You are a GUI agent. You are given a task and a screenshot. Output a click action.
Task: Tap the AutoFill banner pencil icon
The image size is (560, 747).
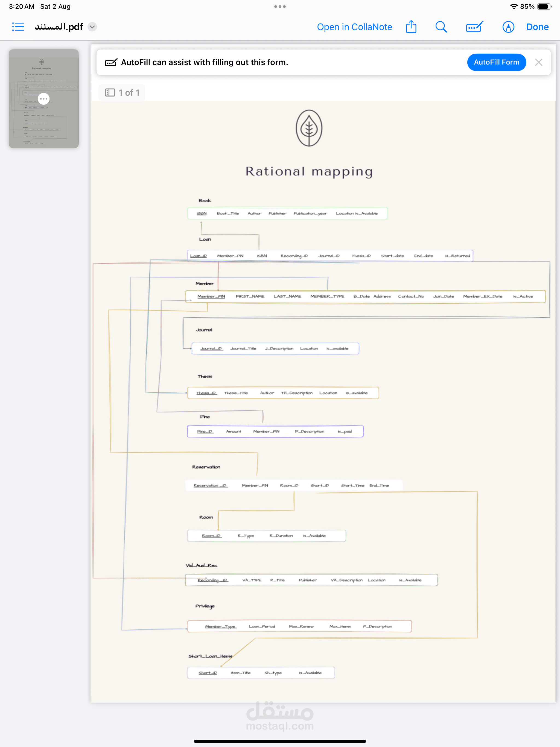click(x=111, y=62)
